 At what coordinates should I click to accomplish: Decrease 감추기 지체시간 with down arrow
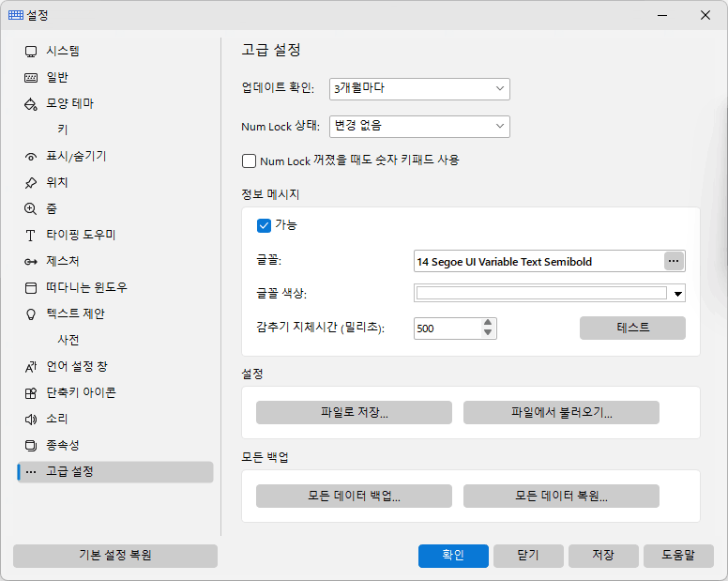coord(488,332)
